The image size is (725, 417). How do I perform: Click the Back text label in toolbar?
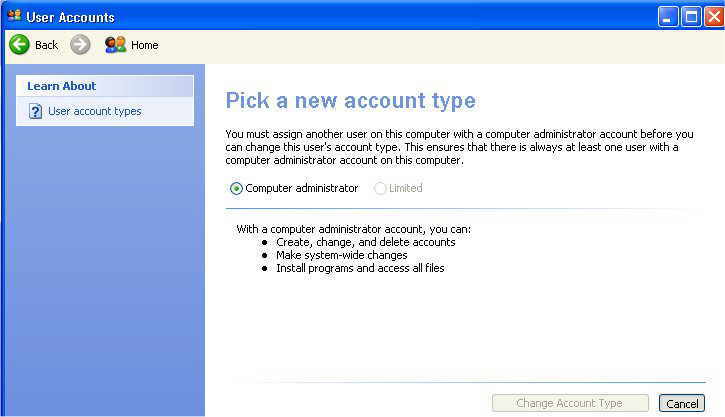(x=46, y=45)
